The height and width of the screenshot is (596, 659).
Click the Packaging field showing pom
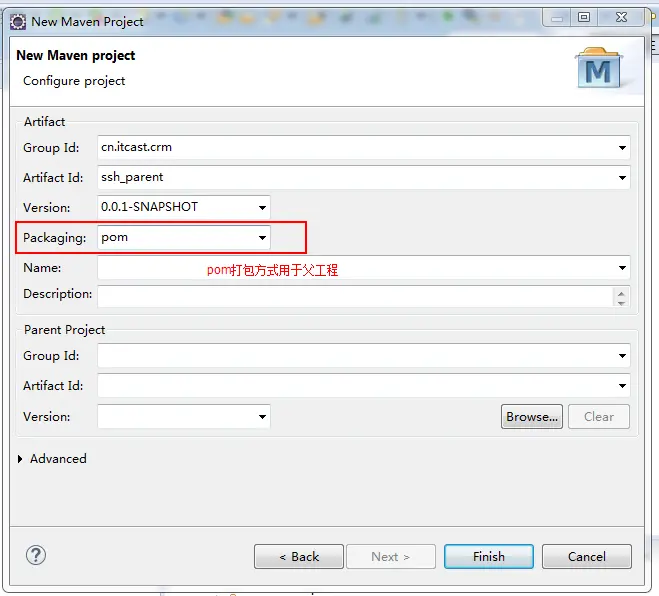(184, 237)
